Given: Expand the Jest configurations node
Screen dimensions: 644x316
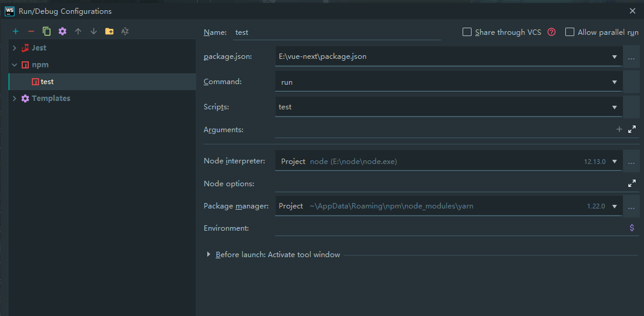Looking at the screenshot, I should click(x=14, y=48).
